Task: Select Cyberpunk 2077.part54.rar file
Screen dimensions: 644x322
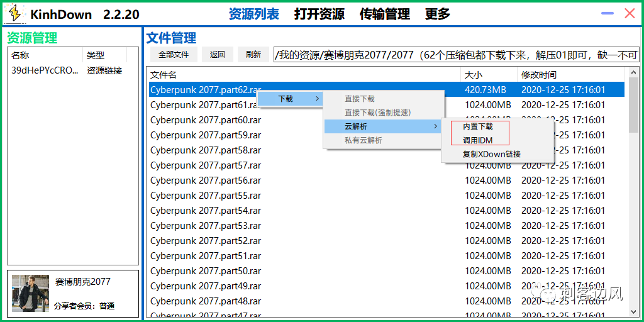Action: point(206,211)
